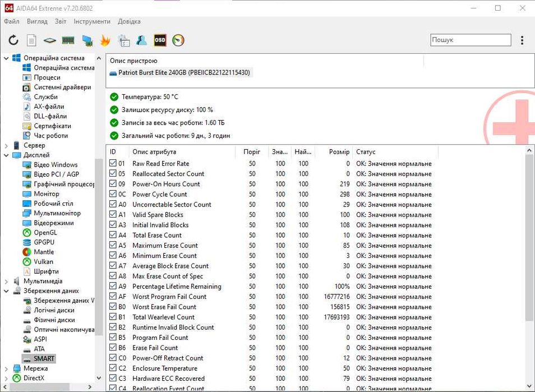535x392 pixels.
Task: Select GPGPU in the display tree
Action: (x=44, y=242)
